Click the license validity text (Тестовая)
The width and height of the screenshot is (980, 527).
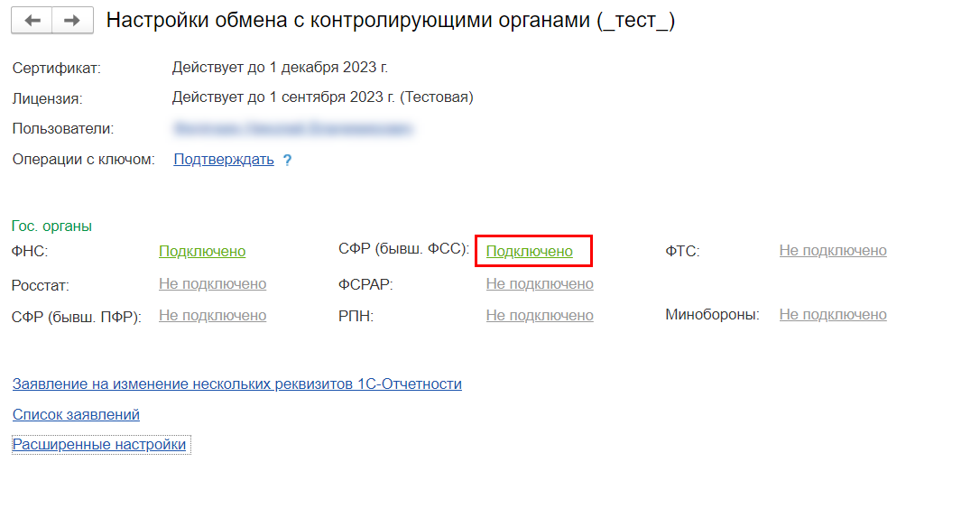coord(322,97)
